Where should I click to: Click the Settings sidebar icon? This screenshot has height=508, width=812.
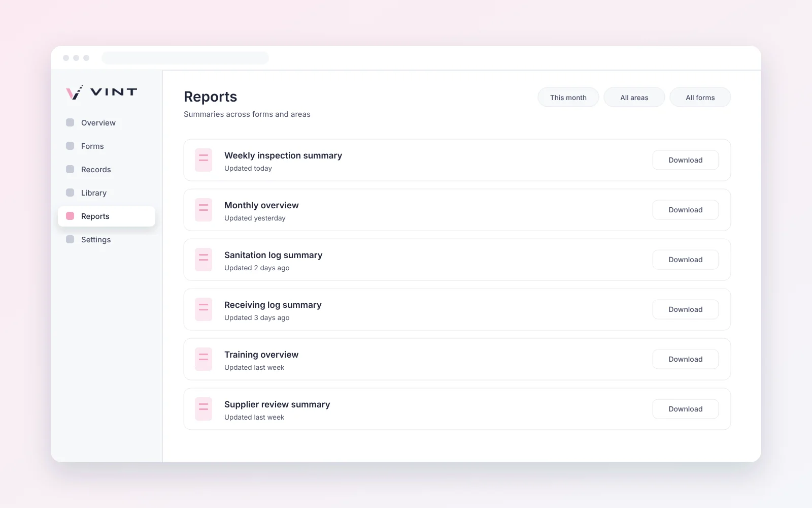(x=70, y=239)
